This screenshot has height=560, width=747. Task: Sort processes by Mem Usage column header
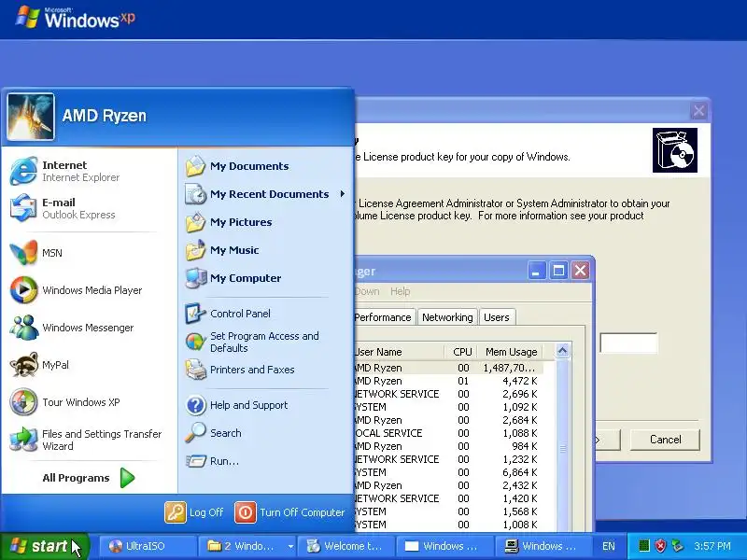pyautogui.click(x=511, y=352)
